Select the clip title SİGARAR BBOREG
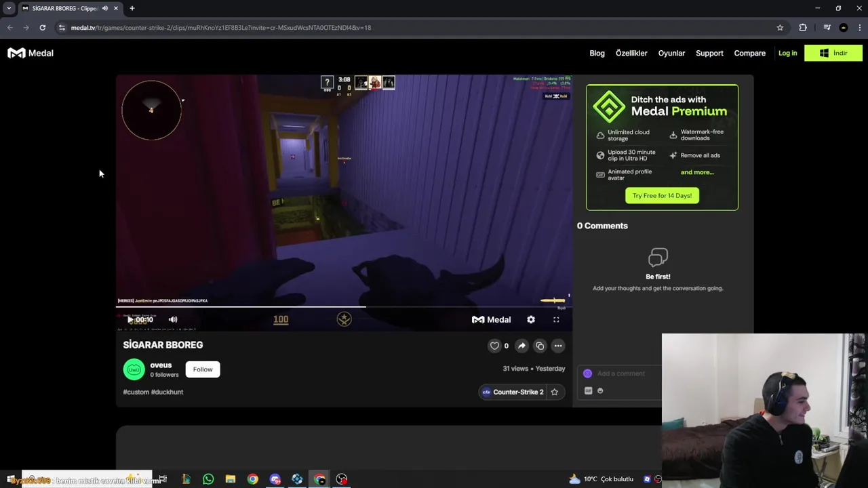868x488 pixels. [x=163, y=345]
